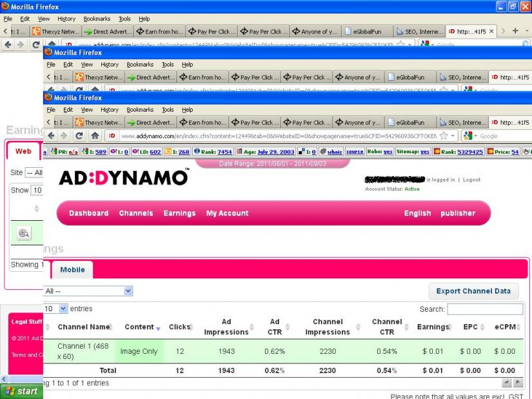The width and height of the screenshot is (532, 399).
Task: Click the Google search engine icon in front window
Action: pyautogui.click(x=468, y=136)
